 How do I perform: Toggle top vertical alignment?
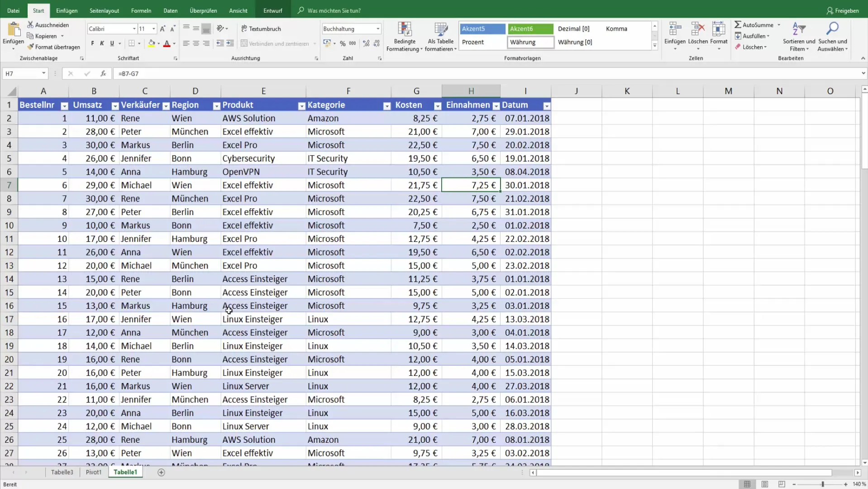pyautogui.click(x=186, y=29)
